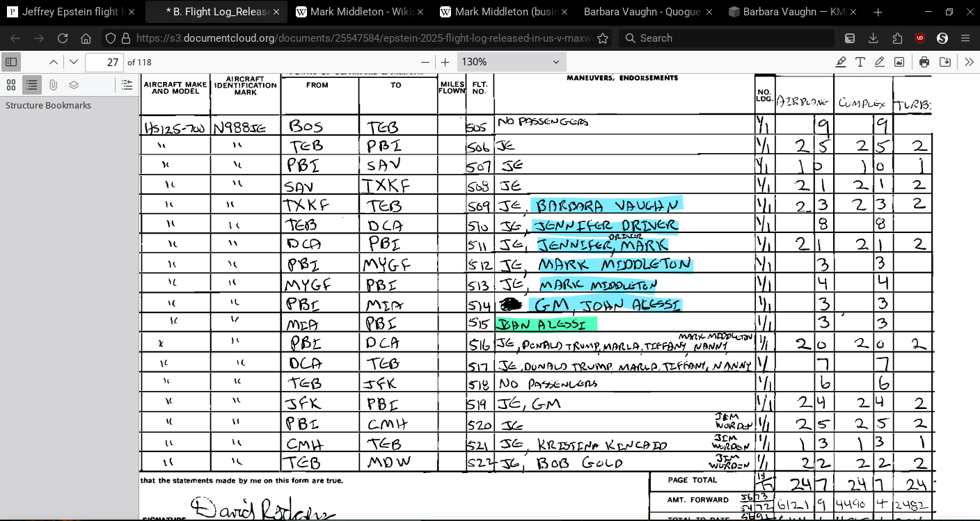Click the toolbar icon left of Downloads
This screenshot has height=521, width=980.
(850, 38)
